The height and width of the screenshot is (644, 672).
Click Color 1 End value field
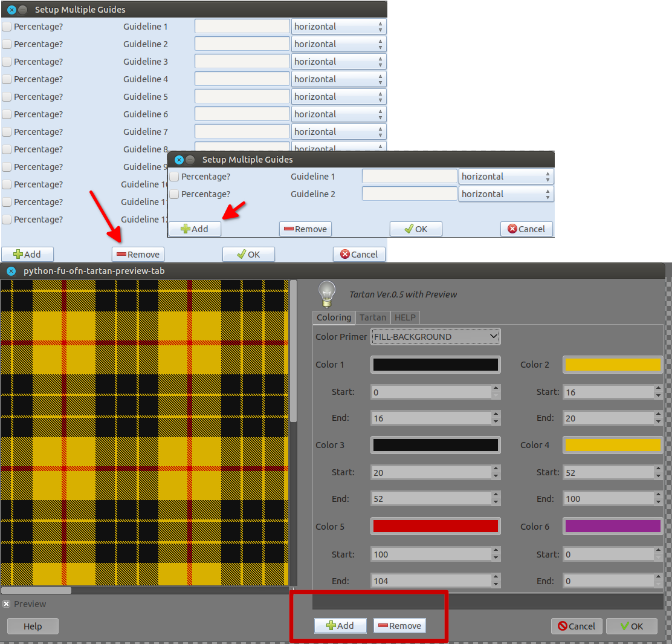tap(431, 418)
